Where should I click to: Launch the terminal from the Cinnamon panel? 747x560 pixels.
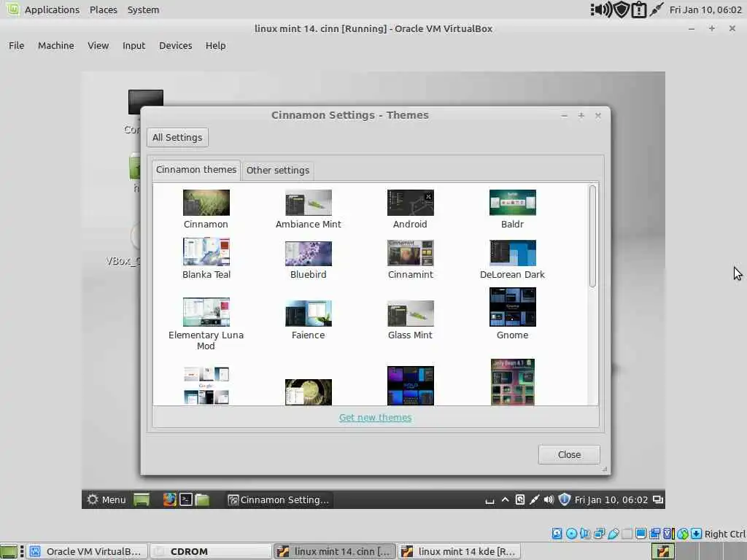point(186,499)
